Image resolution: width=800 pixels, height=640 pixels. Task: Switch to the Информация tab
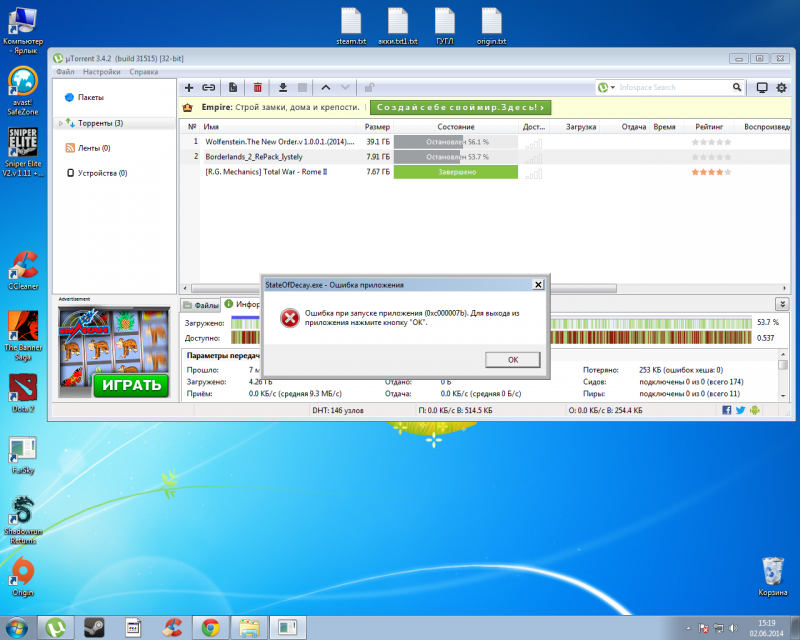[x=242, y=304]
